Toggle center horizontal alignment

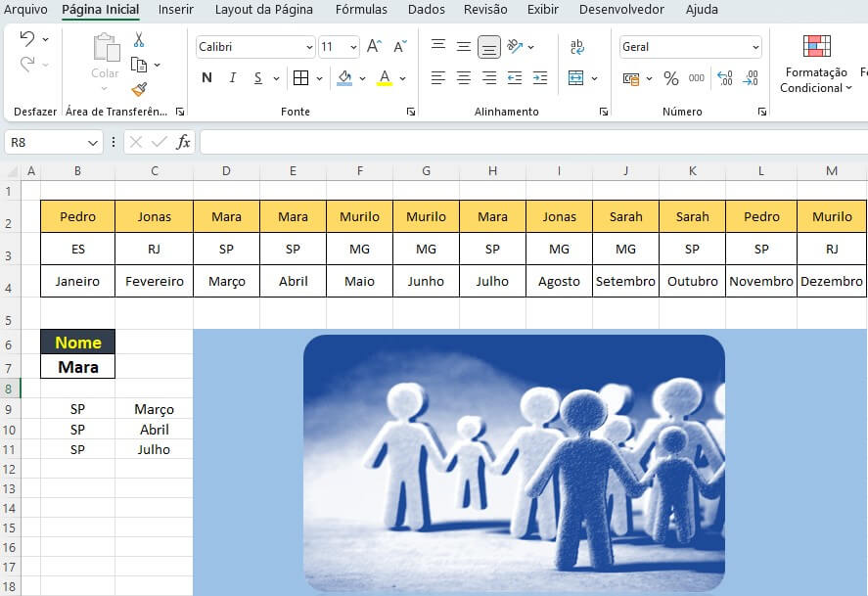coord(464,78)
